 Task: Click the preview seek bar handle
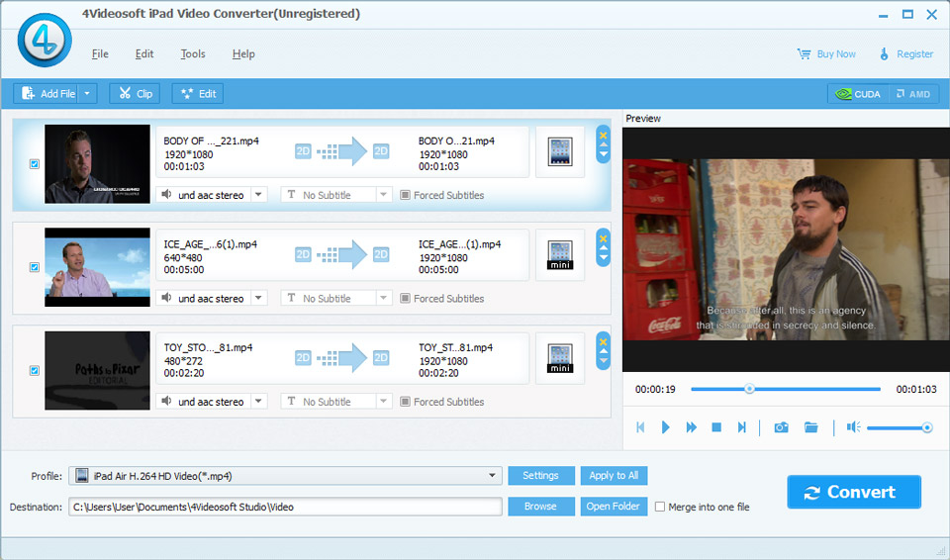point(749,389)
